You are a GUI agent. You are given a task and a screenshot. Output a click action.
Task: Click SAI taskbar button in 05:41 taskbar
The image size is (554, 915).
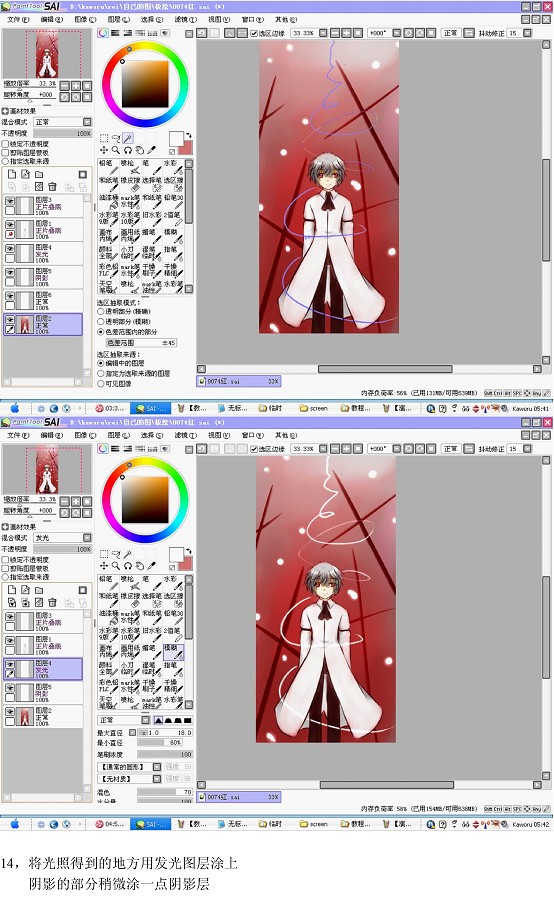tap(151, 408)
